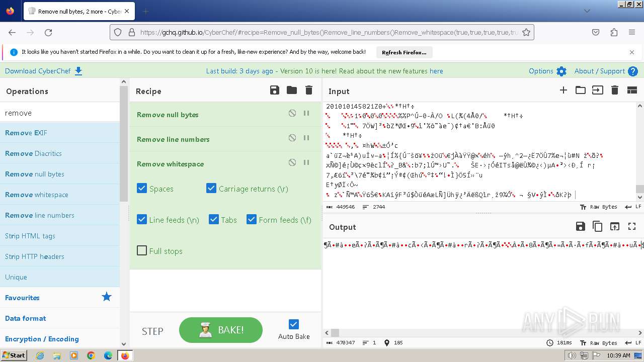Viewport: 644px width, 362px height.
Task: Add a new input tab
Action: pyautogui.click(x=563, y=90)
